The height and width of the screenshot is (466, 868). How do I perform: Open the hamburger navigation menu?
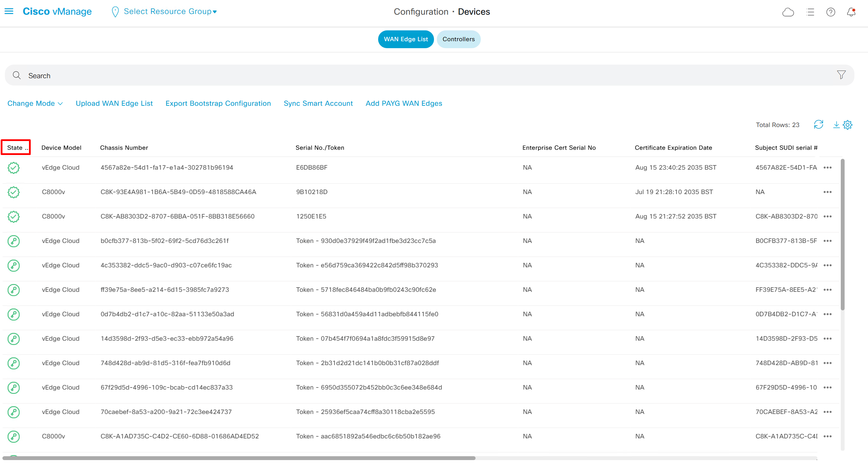pos(9,12)
